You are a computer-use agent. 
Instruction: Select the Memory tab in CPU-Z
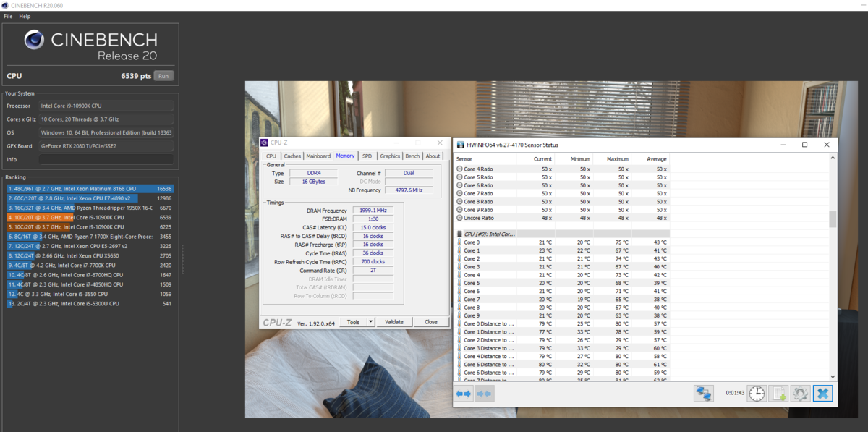[x=345, y=156]
